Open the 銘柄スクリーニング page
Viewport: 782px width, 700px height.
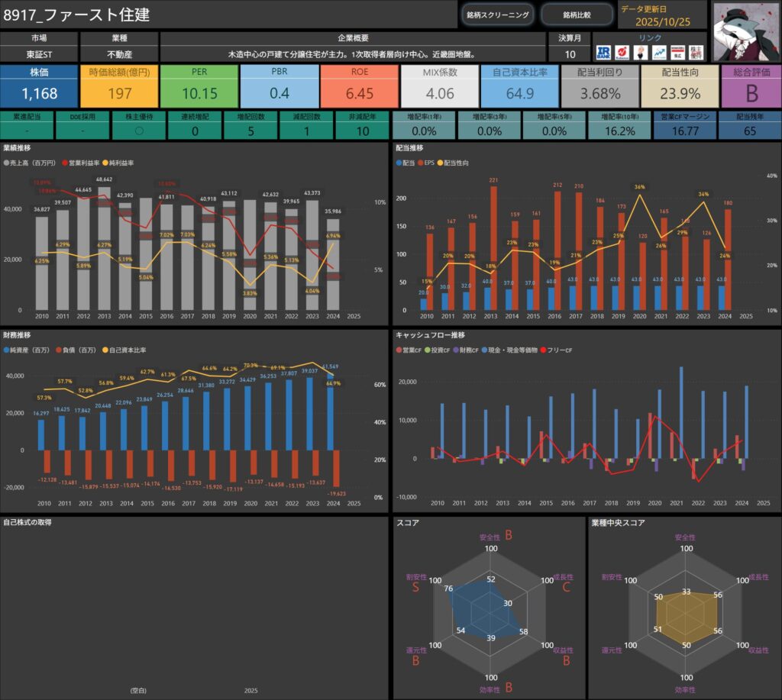498,15
